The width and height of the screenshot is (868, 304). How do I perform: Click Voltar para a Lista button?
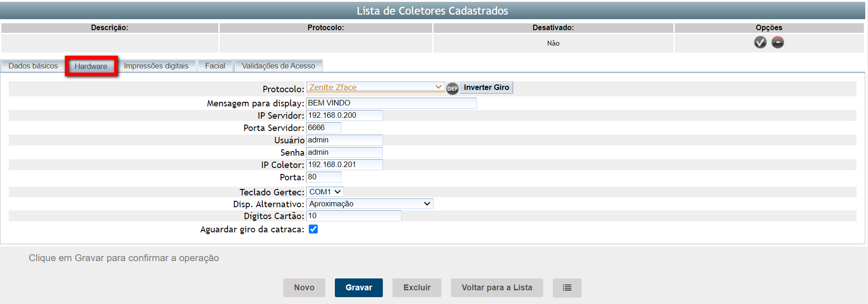coord(497,288)
